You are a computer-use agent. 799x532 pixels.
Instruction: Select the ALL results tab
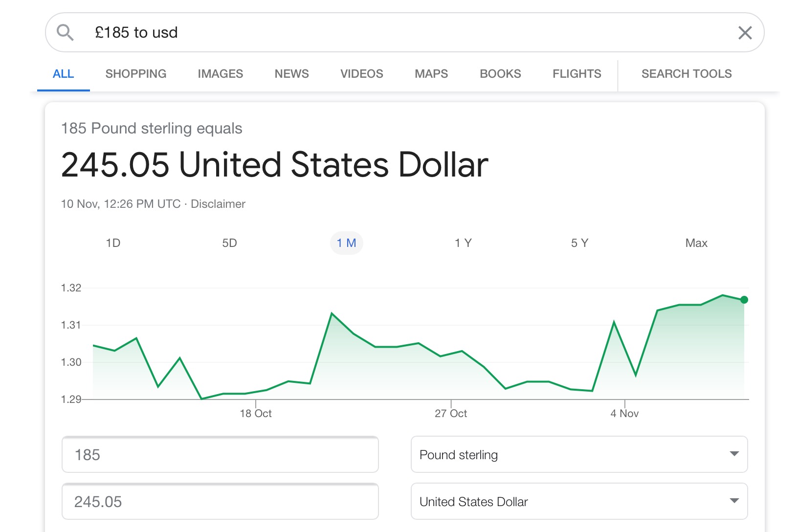[x=63, y=74]
